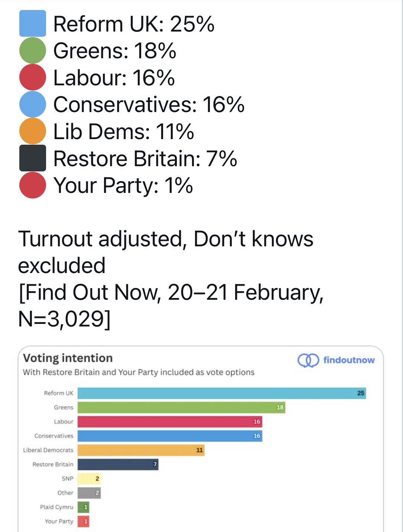Click the green circle beside Greens

[33, 50]
